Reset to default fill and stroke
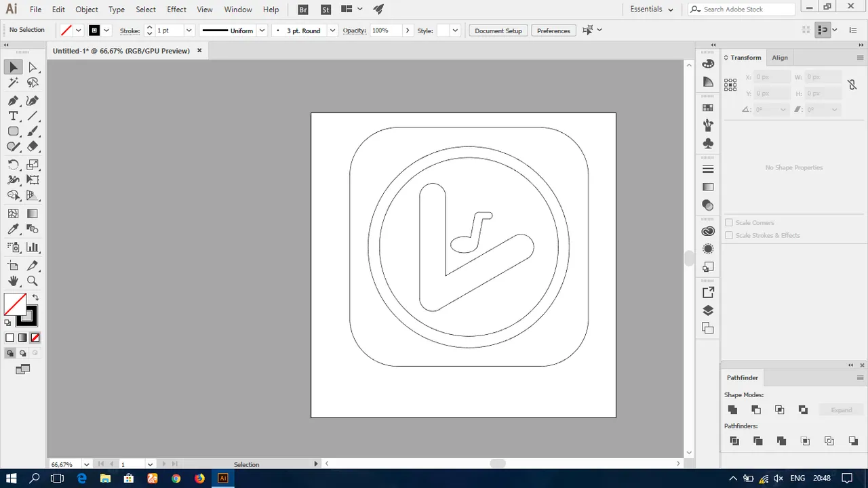This screenshot has width=868, height=488. tap(8, 323)
